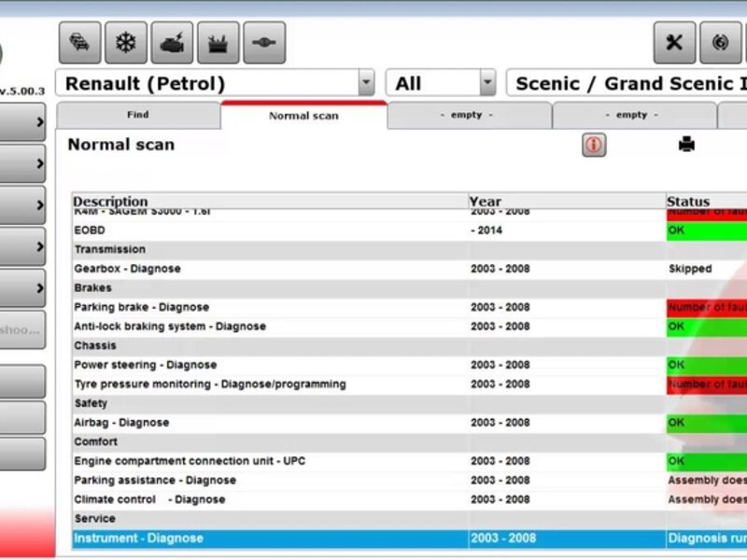This screenshot has height=560, width=747.
Task: Switch to the Find tab
Action: (x=137, y=116)
